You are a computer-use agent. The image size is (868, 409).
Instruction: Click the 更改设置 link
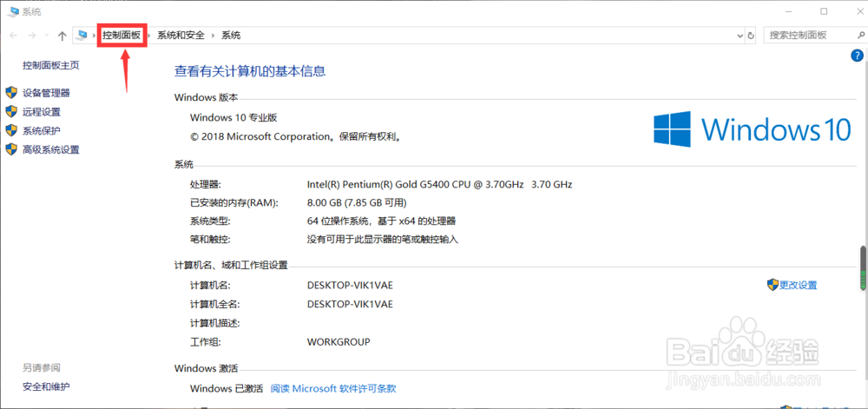click(x=799, y=285)
